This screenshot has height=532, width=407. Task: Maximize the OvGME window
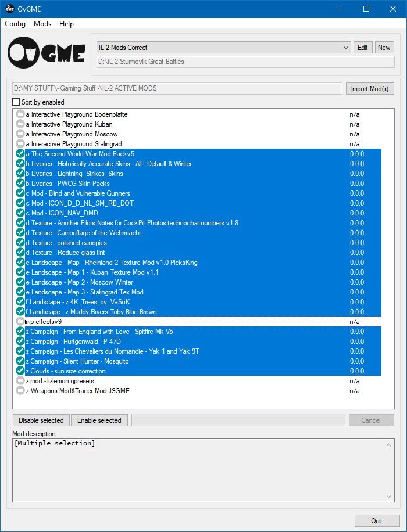[x=366, y=9]
